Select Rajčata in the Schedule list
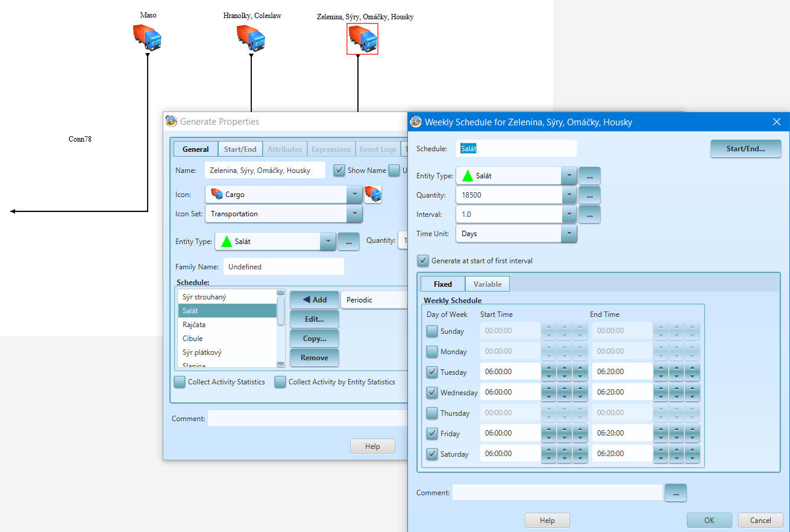This screenshot has width=790, height=532. 194,325
